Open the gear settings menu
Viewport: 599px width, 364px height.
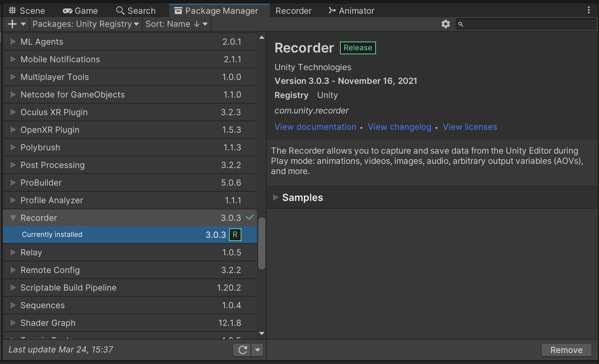446,24
